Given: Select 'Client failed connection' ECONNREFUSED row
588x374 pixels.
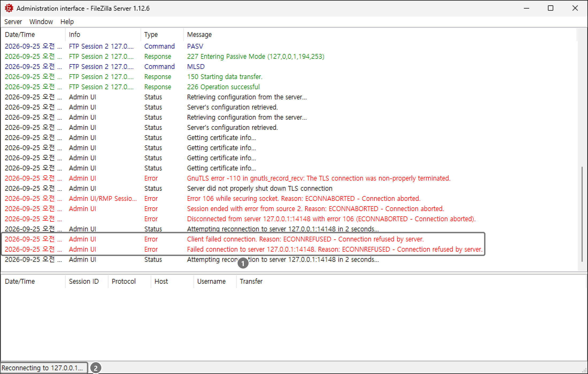Looking at the screenshot, I should tap(289, 239).
